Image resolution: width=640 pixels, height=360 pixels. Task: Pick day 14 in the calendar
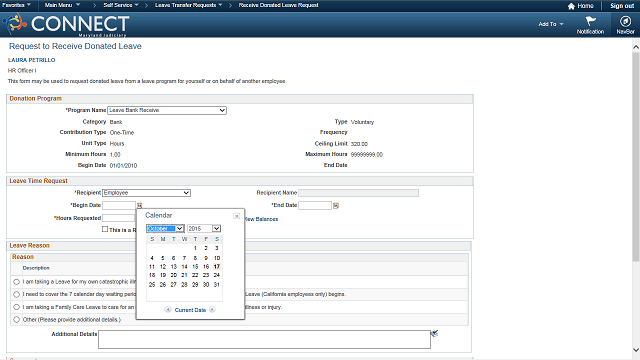tap(184, 267)
